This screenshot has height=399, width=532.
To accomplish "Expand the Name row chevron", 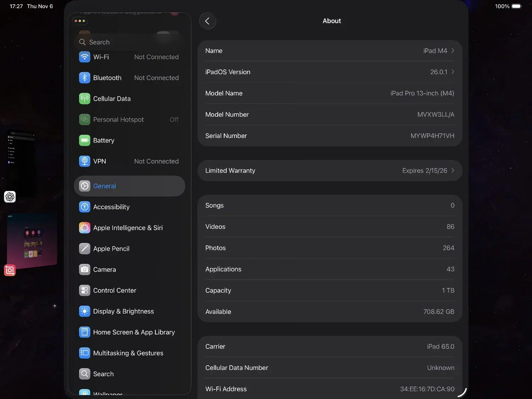I will coord(453,51).
